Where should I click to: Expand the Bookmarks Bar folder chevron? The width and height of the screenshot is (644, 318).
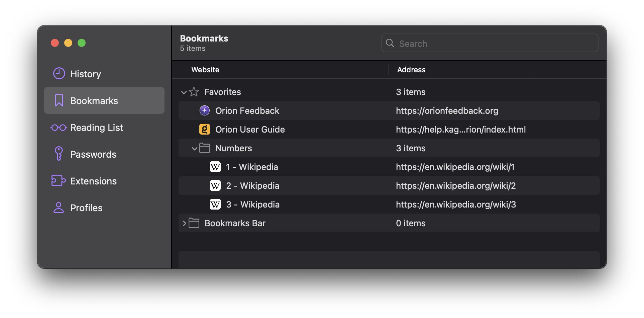click(184, 223)
